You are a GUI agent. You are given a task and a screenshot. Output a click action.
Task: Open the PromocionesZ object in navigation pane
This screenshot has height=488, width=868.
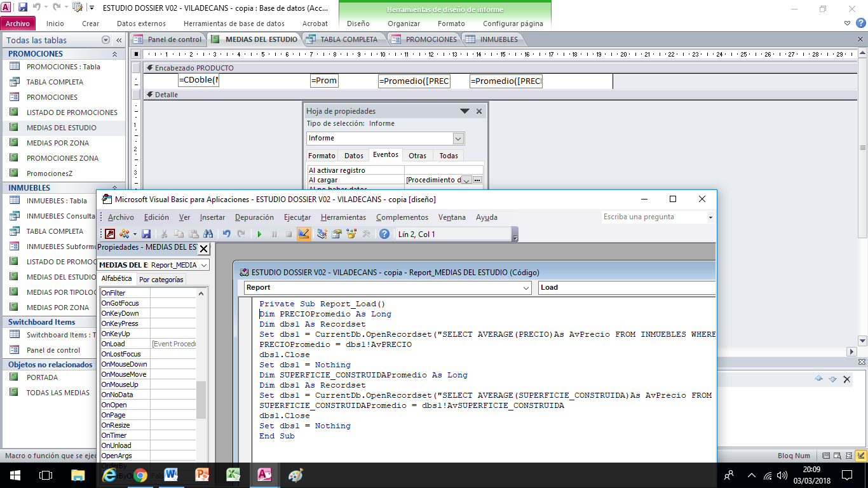click(50, 173)
